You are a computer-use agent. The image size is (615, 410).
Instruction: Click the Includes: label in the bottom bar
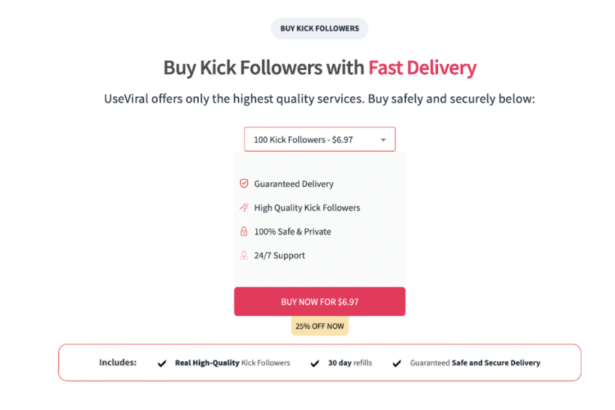coord(118,363)
